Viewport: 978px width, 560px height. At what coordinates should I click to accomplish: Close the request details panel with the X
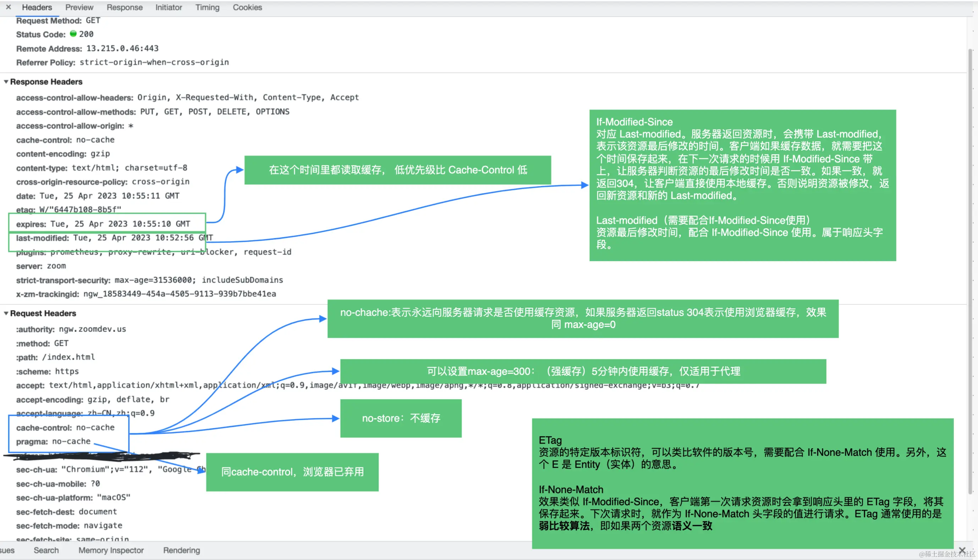coord(9,7)
